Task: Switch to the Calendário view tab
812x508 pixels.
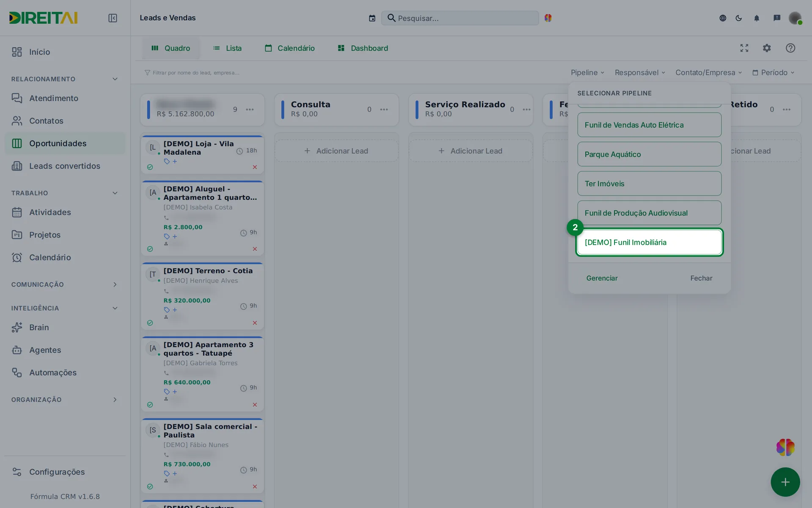Action: (290, 48)
